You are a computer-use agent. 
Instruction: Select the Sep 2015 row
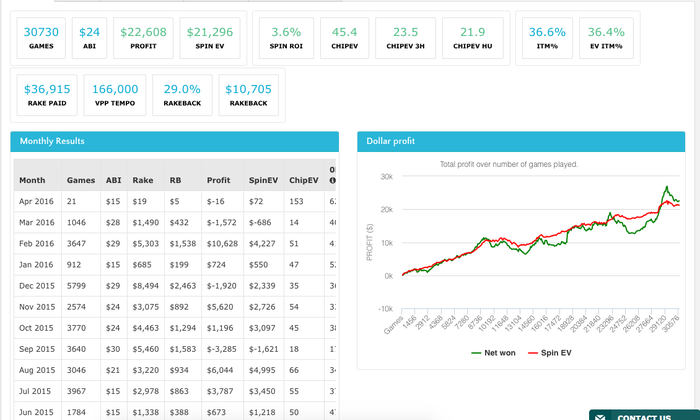(175, 349)
